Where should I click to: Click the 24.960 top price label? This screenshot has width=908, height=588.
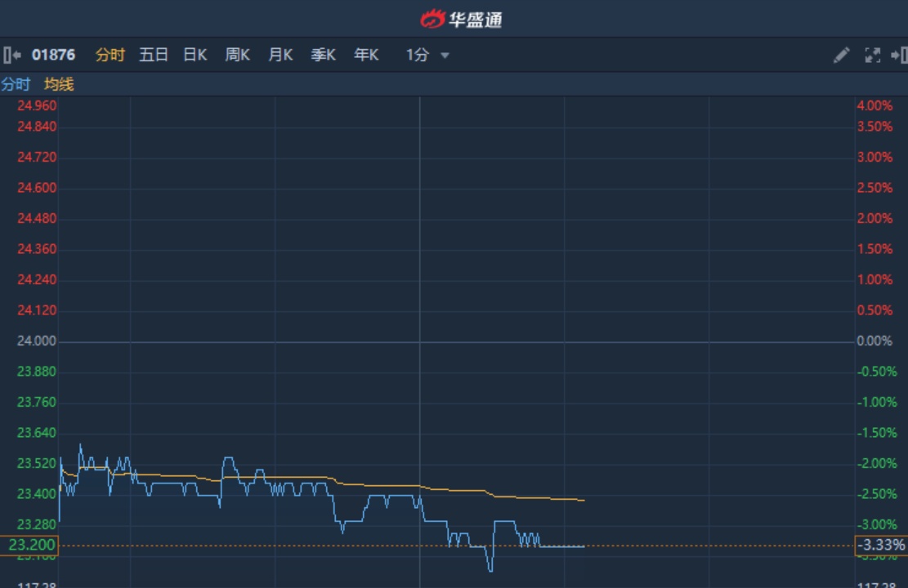click(37, 106)
